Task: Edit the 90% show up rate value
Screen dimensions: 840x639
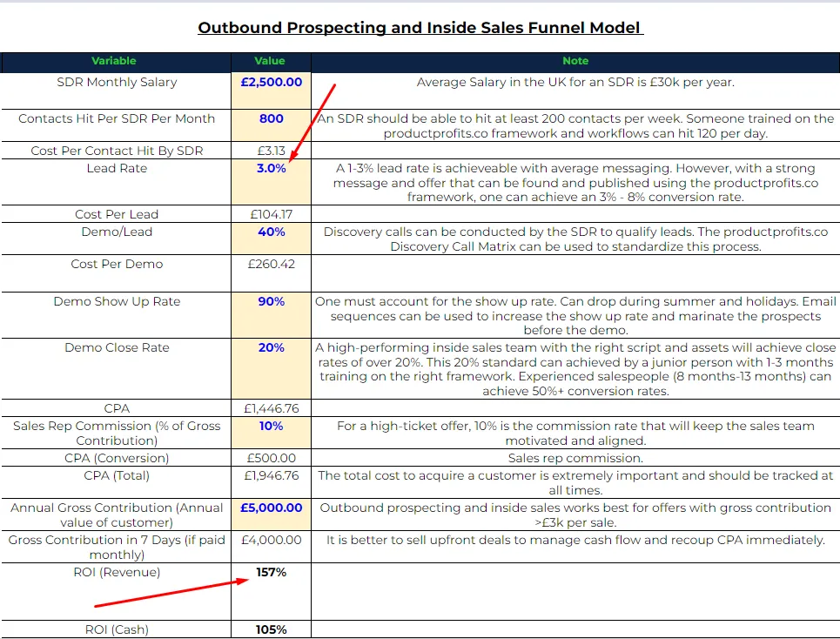Action: click(x=271, y=315)
